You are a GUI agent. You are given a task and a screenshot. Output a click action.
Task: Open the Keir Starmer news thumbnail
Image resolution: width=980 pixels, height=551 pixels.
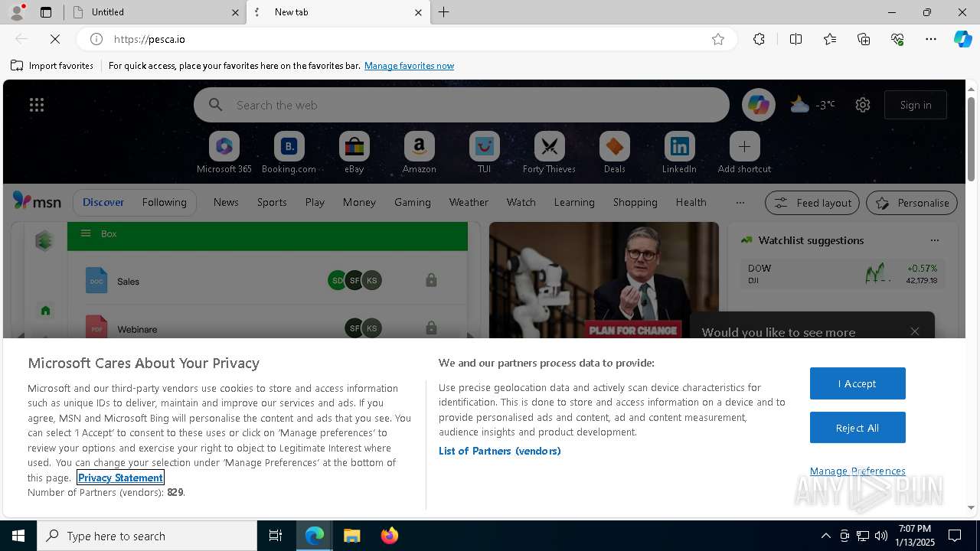tap(604, 280)
